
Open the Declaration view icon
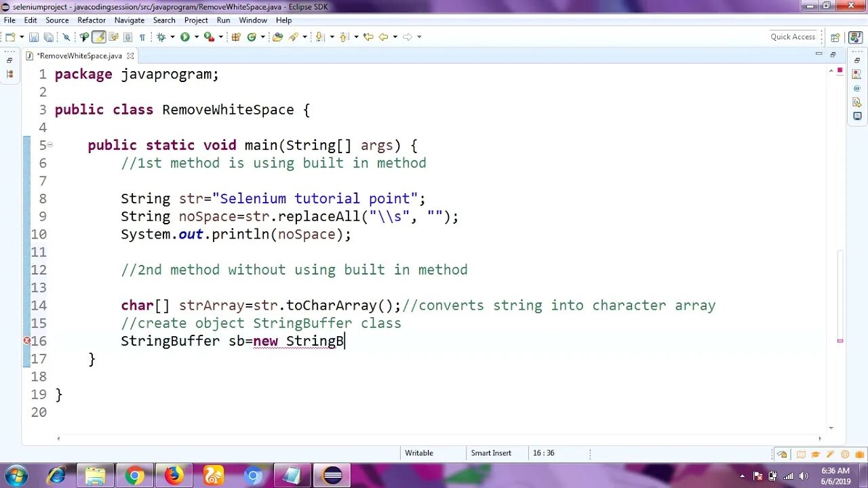pos(857,102)
